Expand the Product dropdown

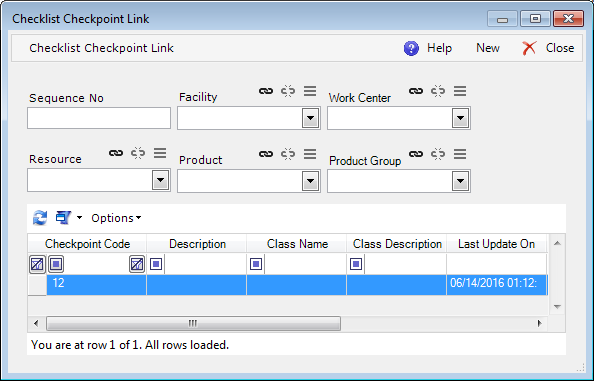point(311,181)
